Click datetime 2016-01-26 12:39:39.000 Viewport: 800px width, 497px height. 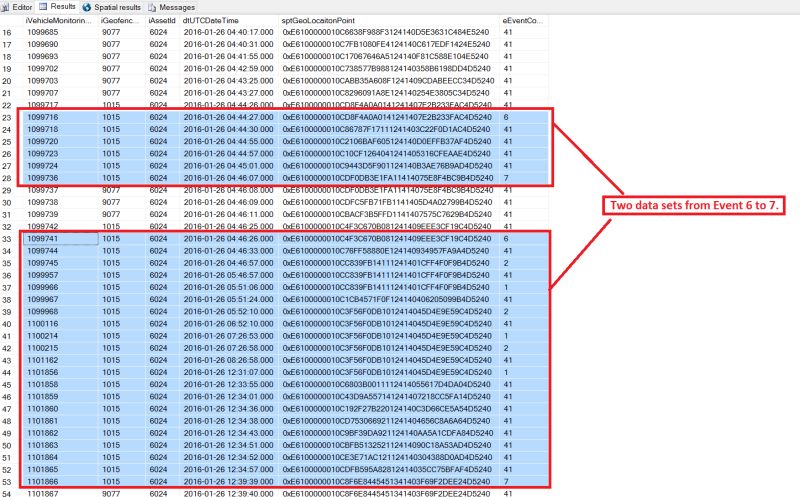point(229,482)
